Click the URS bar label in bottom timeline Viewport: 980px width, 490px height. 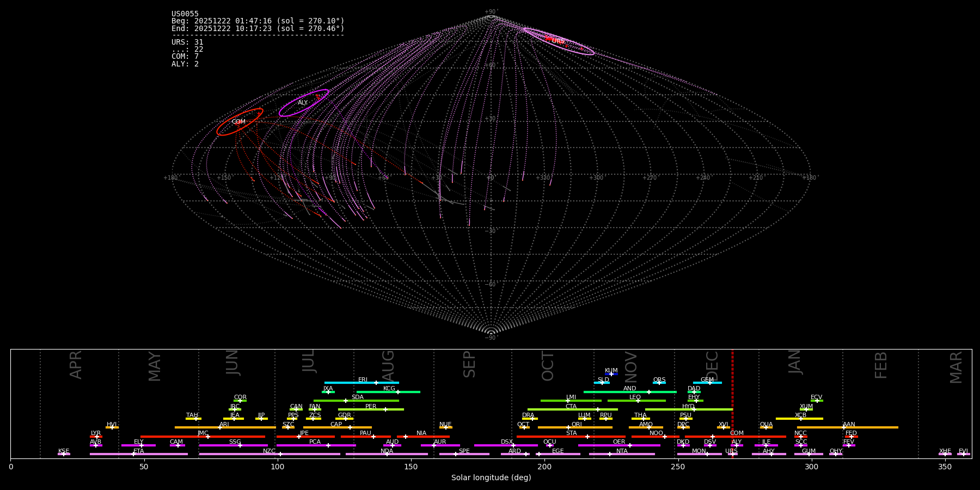[731, 451]
